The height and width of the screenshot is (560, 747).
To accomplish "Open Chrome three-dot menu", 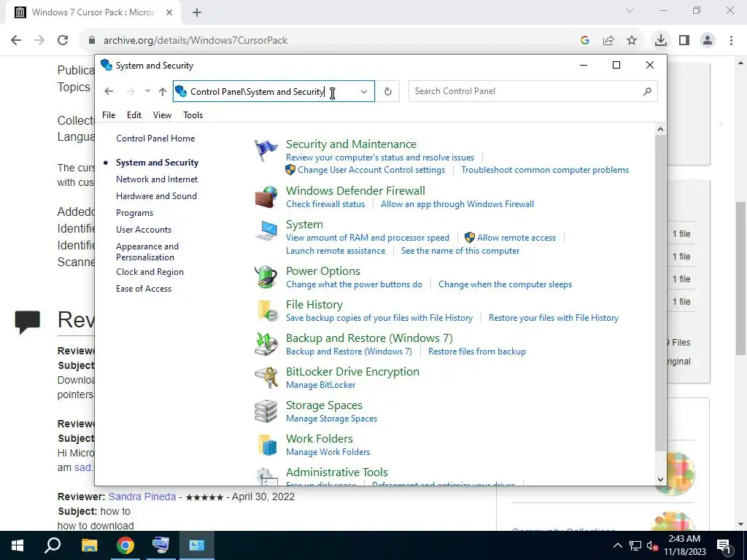I will click(731, 41).
